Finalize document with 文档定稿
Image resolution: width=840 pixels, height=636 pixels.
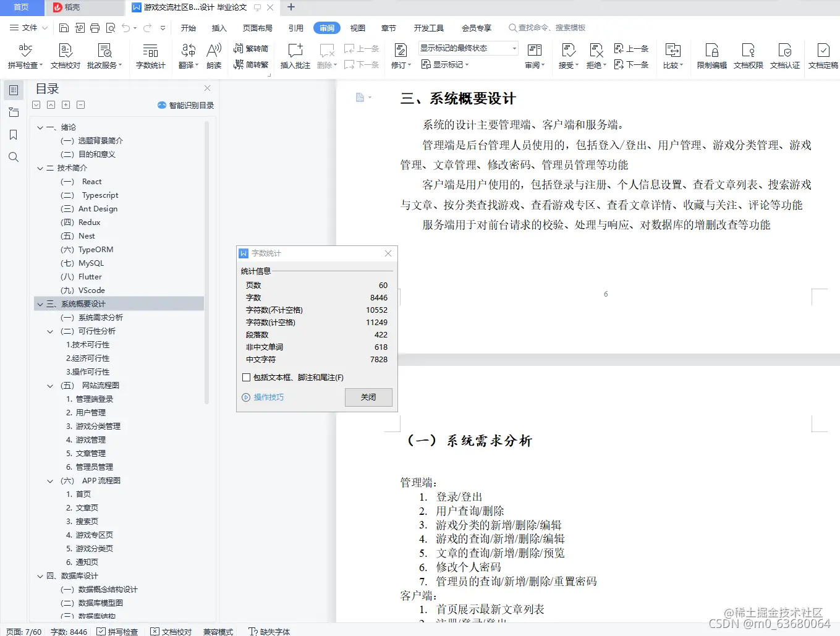(x=823, y=56)
